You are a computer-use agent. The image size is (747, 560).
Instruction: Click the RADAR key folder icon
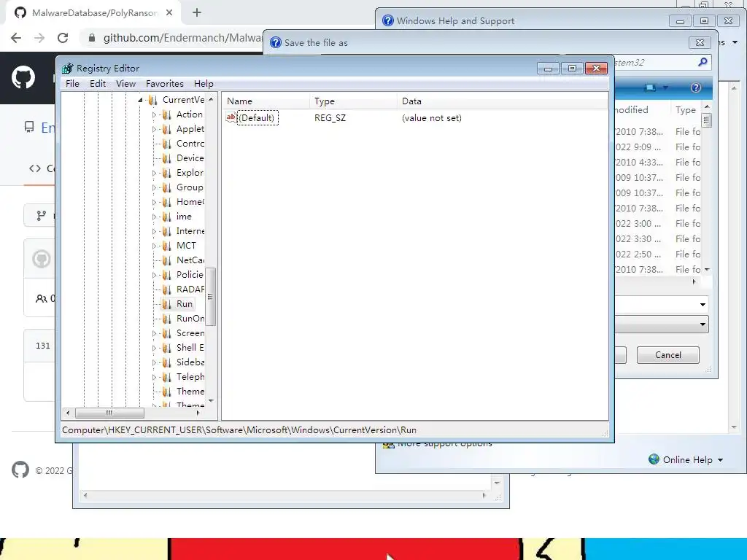click(167, 289)
